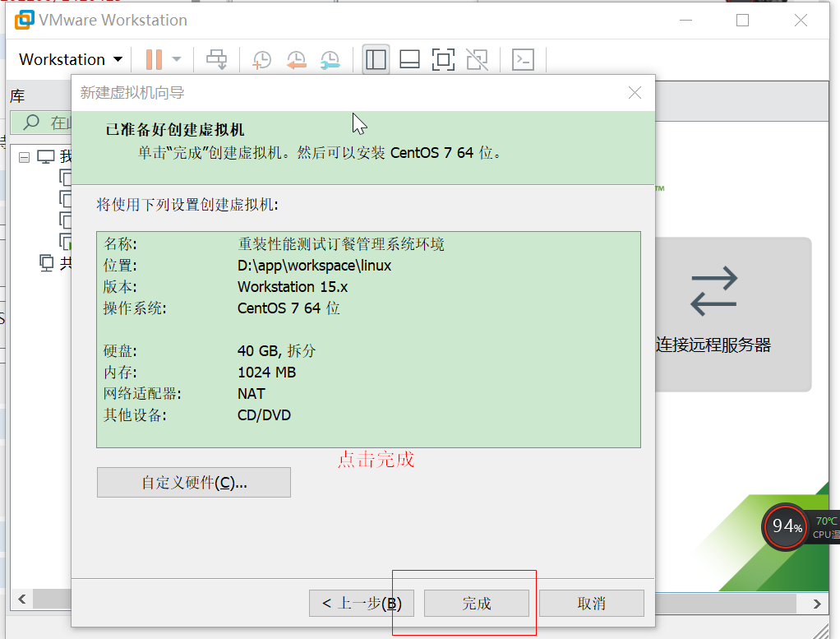Click the Finish (完成) button
840x639 pixels.
477,604
